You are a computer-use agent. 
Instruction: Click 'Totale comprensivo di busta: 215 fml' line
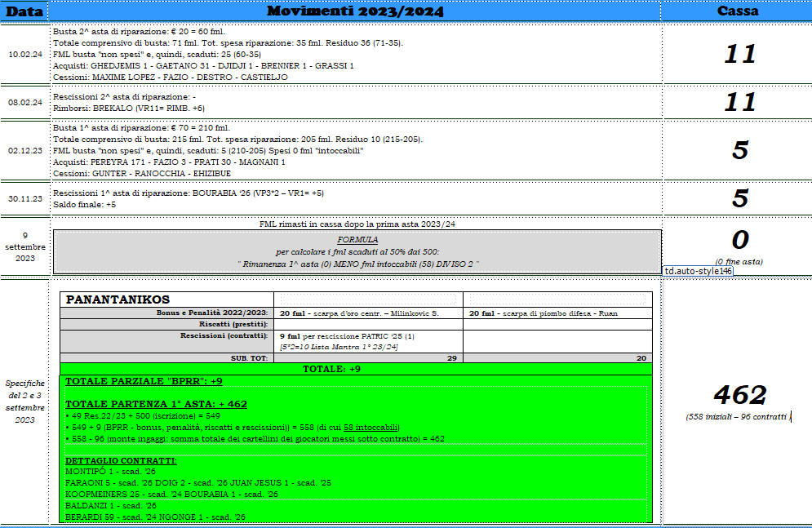237,140
